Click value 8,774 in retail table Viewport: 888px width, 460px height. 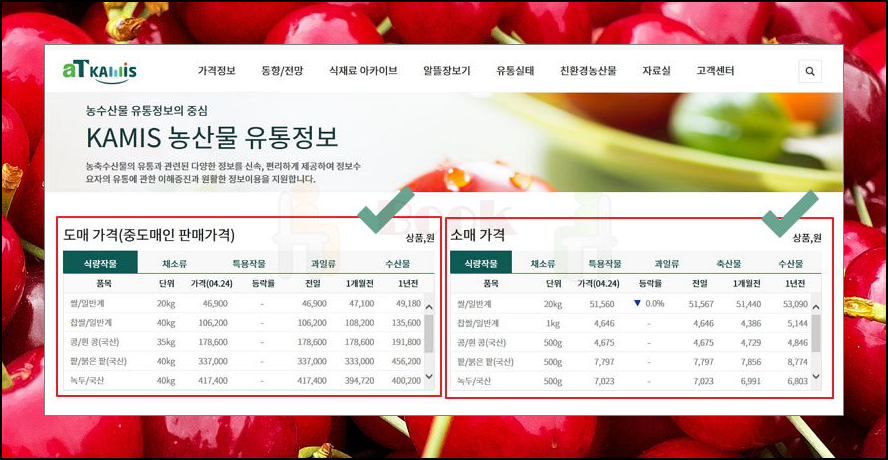pos(797,361)
